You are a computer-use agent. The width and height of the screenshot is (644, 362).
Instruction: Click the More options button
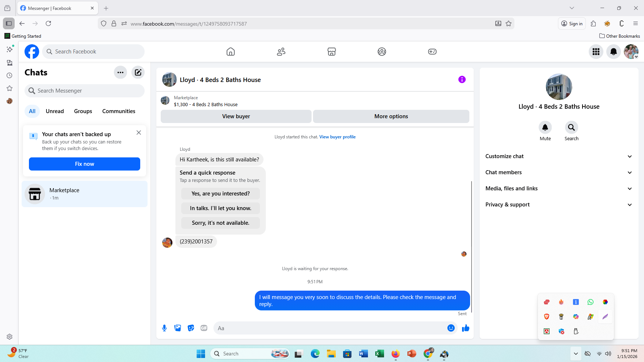tap(391, 116)
